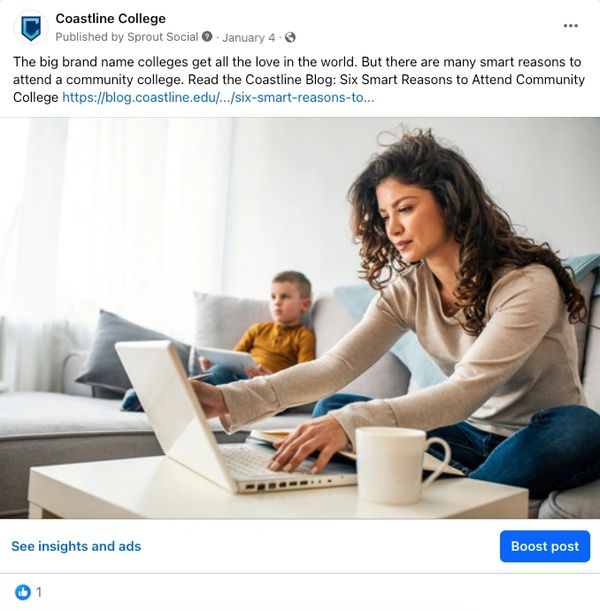600x611 pixels.
Task: Click the blue thumbs-up like reaction icon
Action: tap(23, 592)
